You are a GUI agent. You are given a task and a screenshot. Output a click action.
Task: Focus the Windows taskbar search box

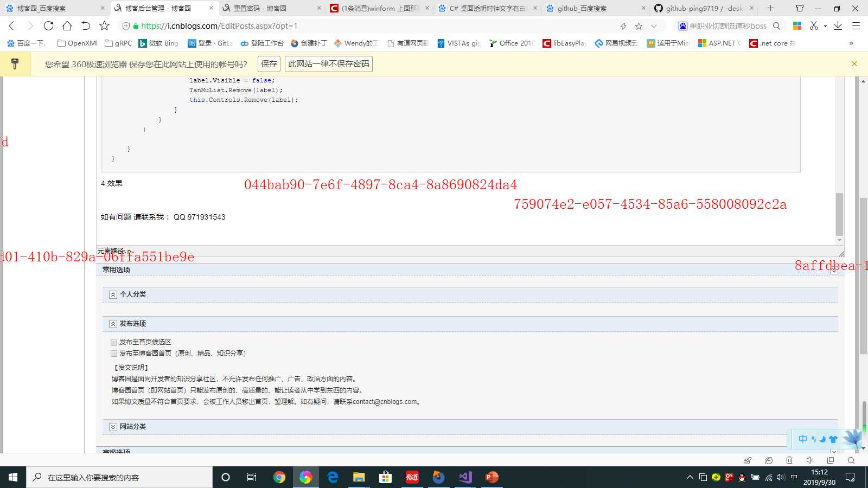119,477
